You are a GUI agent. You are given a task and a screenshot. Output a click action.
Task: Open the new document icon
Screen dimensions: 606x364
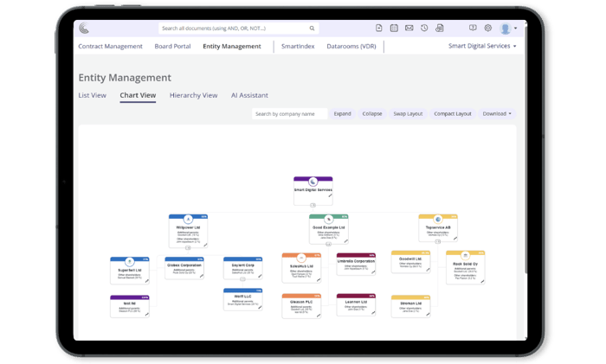pos(379,28)
